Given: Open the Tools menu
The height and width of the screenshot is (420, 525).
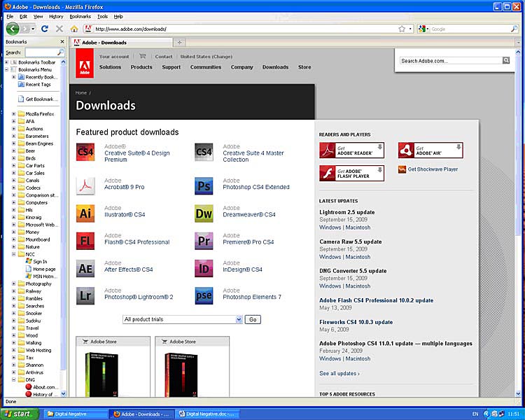Looking at the screenshot, I should pyautogui.click(x=102, y=16).
